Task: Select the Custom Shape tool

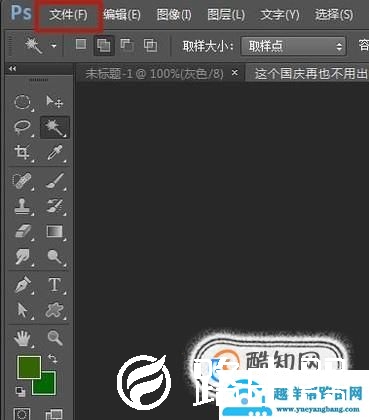Action: coord(55,310)
